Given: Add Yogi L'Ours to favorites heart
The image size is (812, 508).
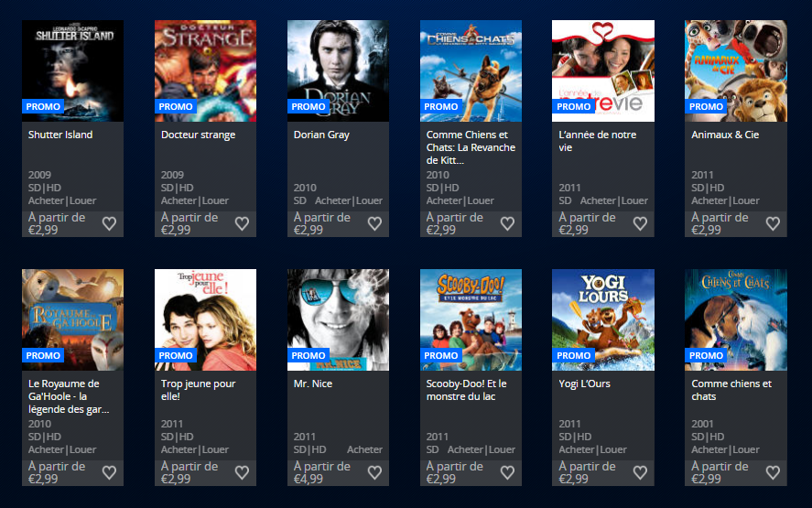Looking at the screenshot, I should point(640,473).
